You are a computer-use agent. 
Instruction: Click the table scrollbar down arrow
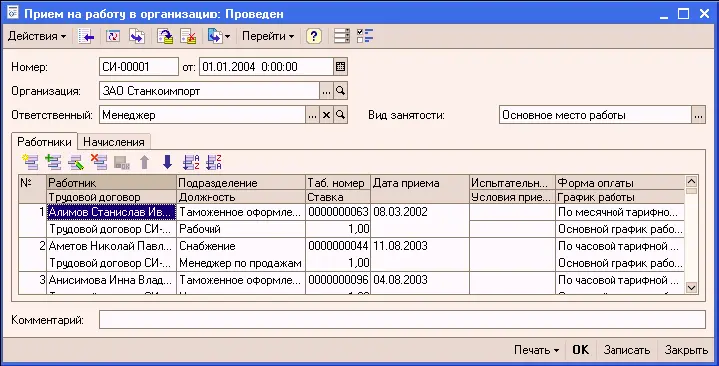(x=691, y=288)
